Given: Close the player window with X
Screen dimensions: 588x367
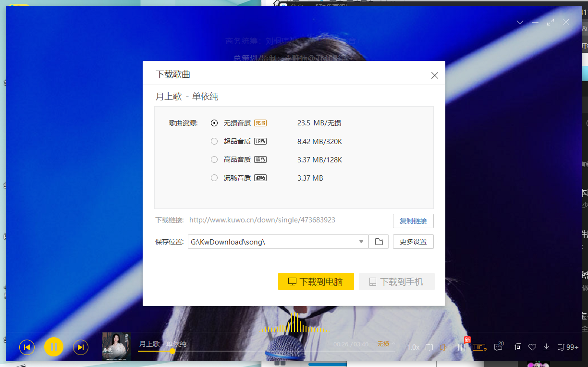Looking at the screenshot, I should pos(566,22).
